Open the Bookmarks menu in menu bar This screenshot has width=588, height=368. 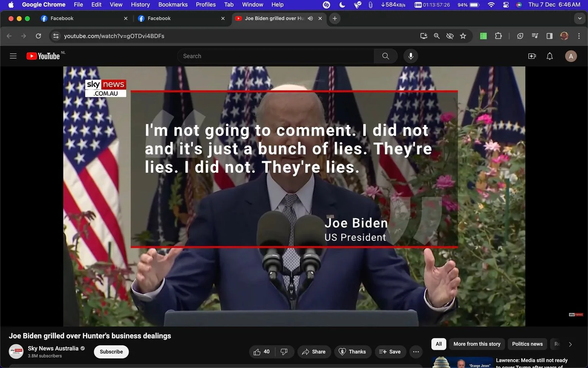click(x=173, y=5)
